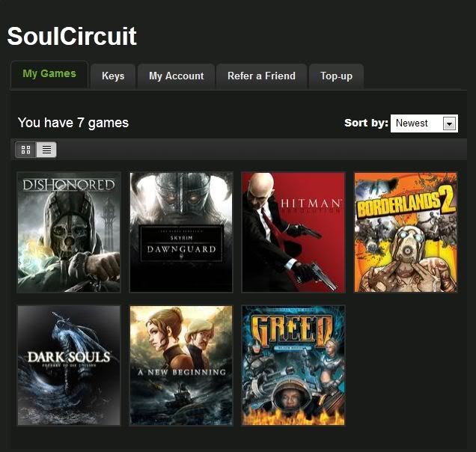Open the Top-up tab
This screenshot has height=452, width=476.
[x=336, y=76]
